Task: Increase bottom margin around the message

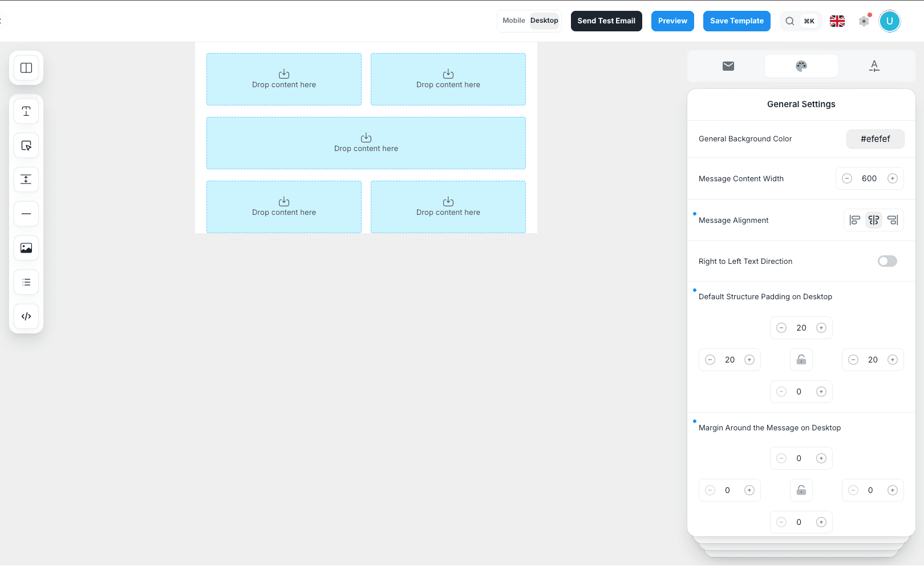Action: click(821, 522)
